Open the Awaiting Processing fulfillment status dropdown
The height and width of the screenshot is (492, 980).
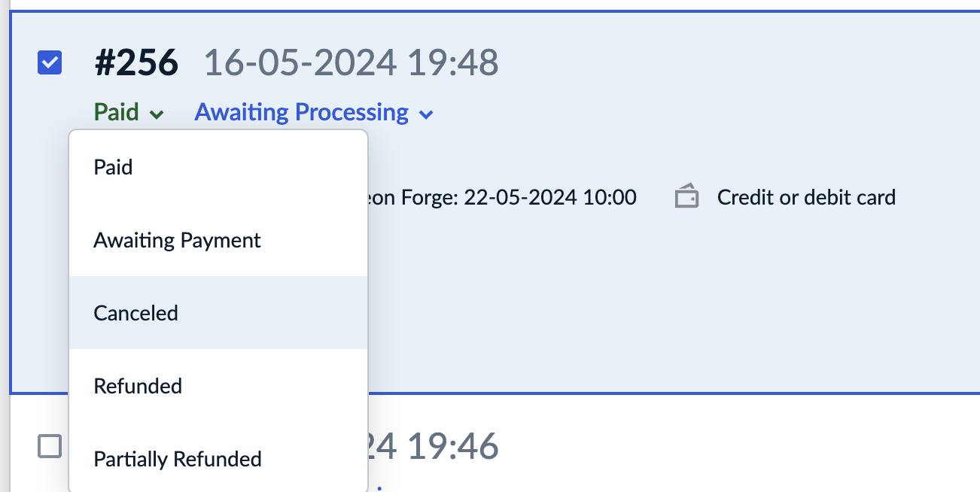pyautogui.click(x=302, y=113)
